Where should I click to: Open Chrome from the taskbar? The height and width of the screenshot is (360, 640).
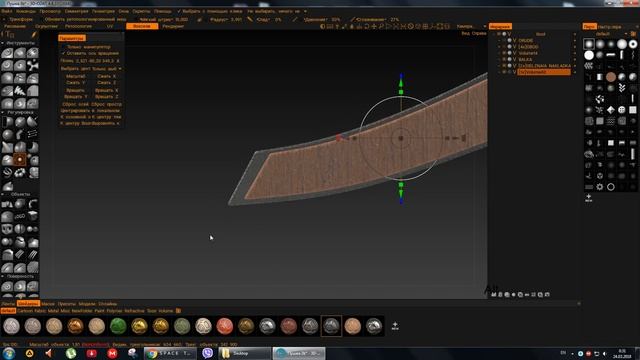169,353
